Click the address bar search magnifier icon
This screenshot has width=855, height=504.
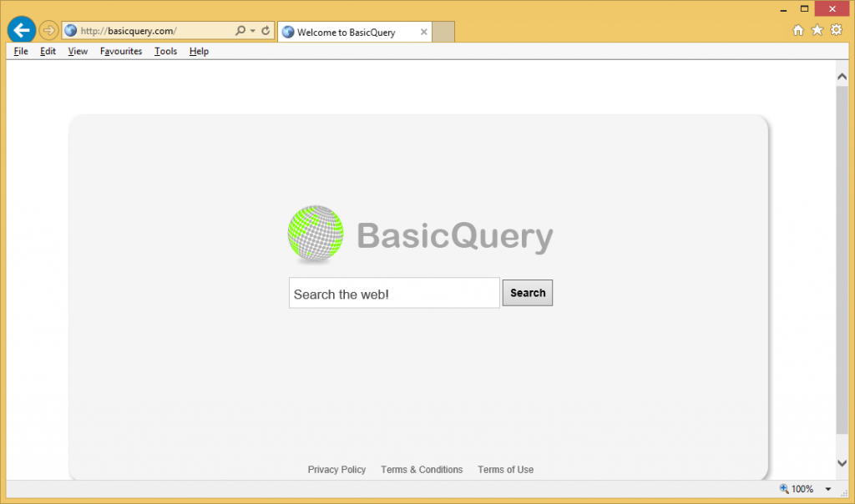(x=240, y=31)
